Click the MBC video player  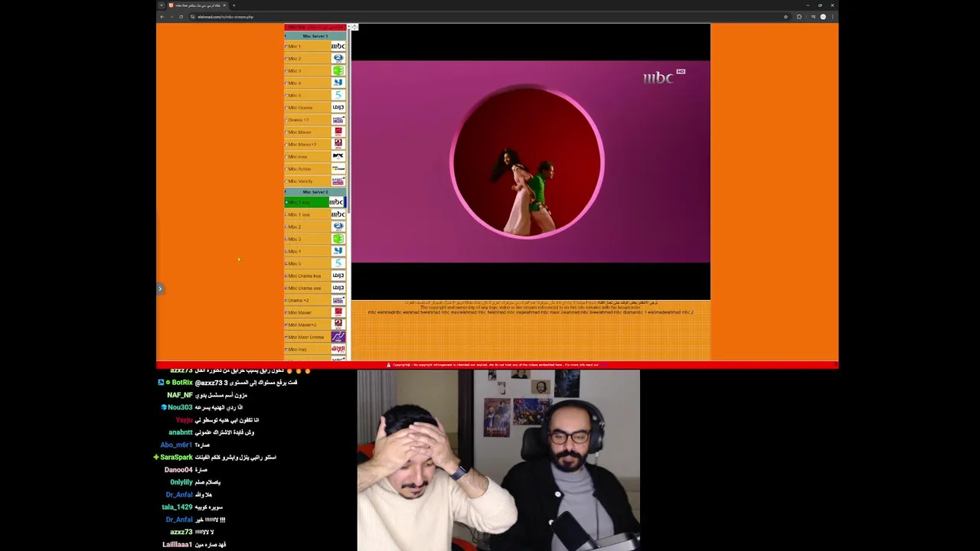coord(531,161)
